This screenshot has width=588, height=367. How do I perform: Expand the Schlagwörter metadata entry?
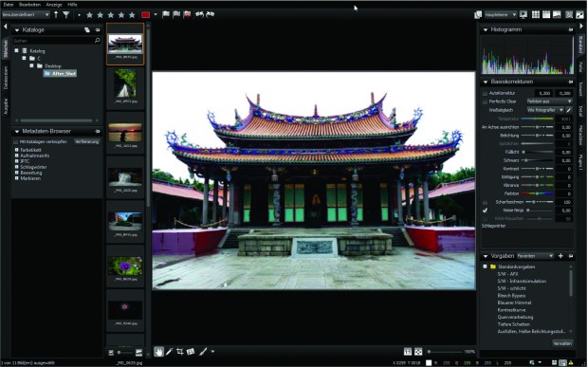point(16,167)
